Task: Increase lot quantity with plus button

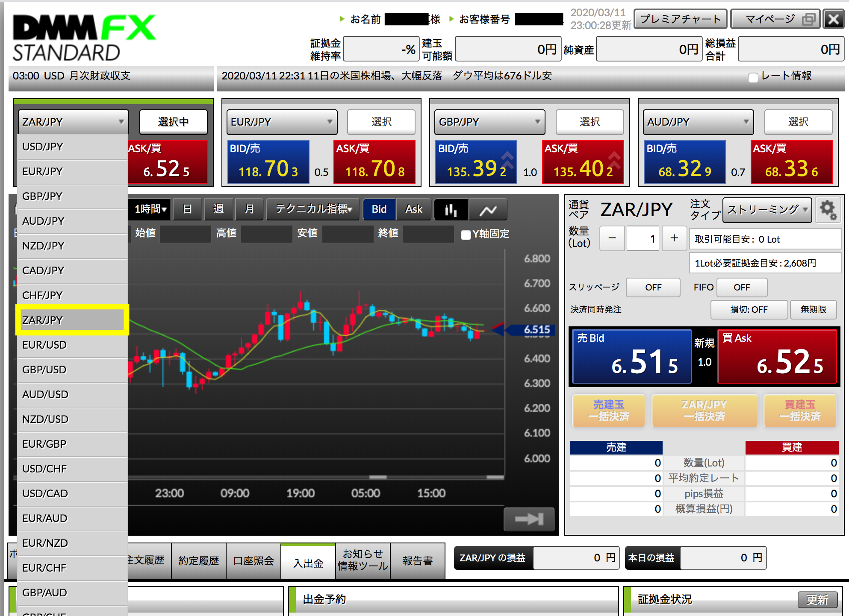Action: click(674, 238)
